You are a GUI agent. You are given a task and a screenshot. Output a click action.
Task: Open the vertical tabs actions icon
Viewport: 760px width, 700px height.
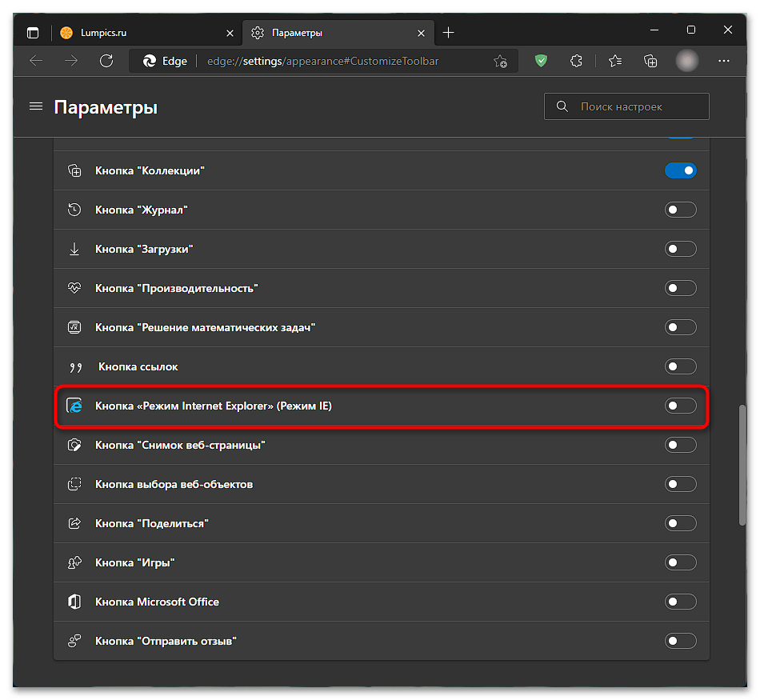[x=33, y=33]
